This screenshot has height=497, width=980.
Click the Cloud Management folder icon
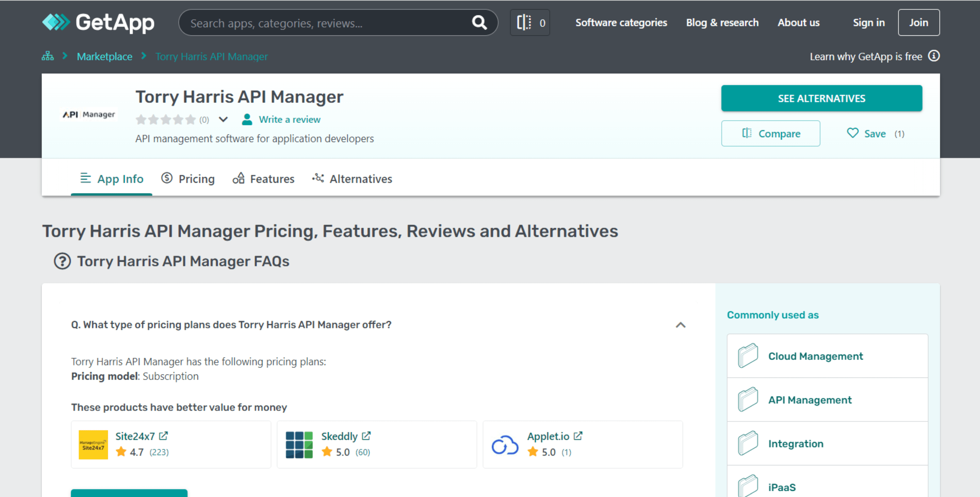[748, 355]
